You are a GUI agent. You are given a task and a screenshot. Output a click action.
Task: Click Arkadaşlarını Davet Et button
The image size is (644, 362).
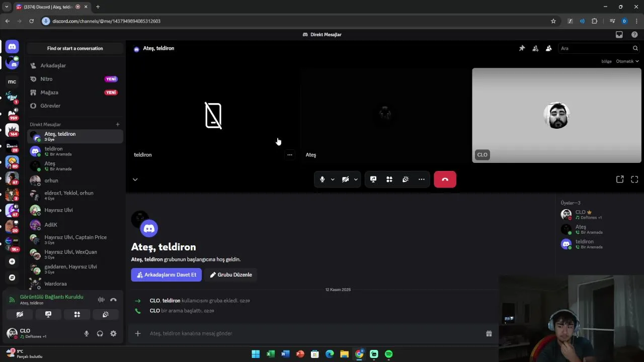click(167, 275)
